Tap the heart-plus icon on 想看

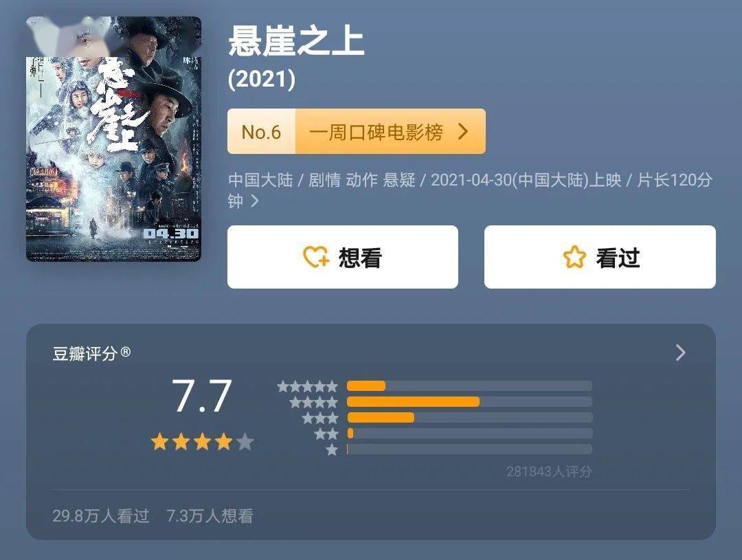[x=316, y=257]
